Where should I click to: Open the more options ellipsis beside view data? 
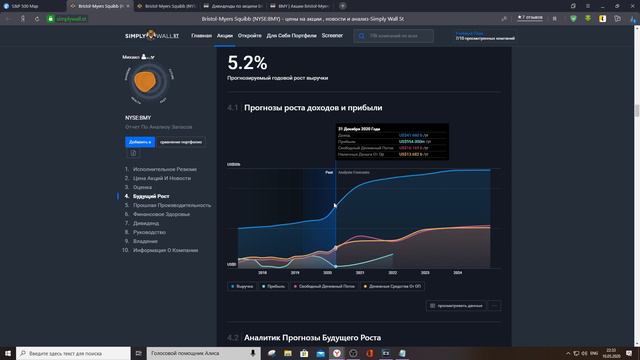(494, 306)
